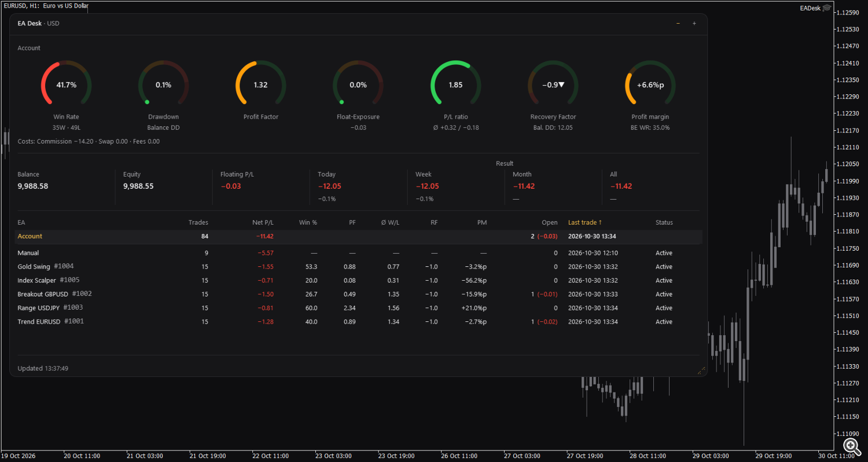868x462 pixels.
Task: Click the panel's resize grip corner
Action: point(702,371)
